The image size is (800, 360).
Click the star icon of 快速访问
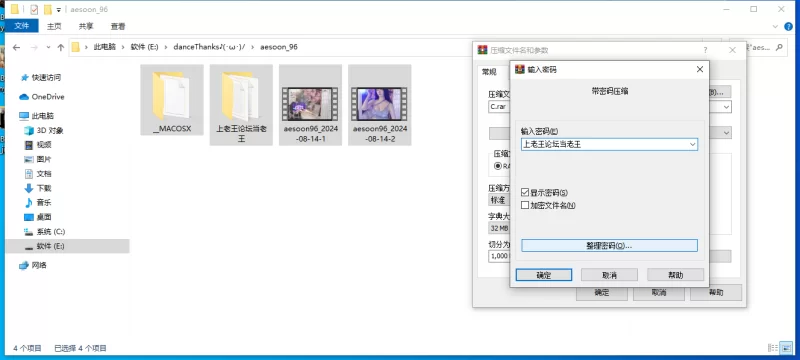(x=24, y=78)
